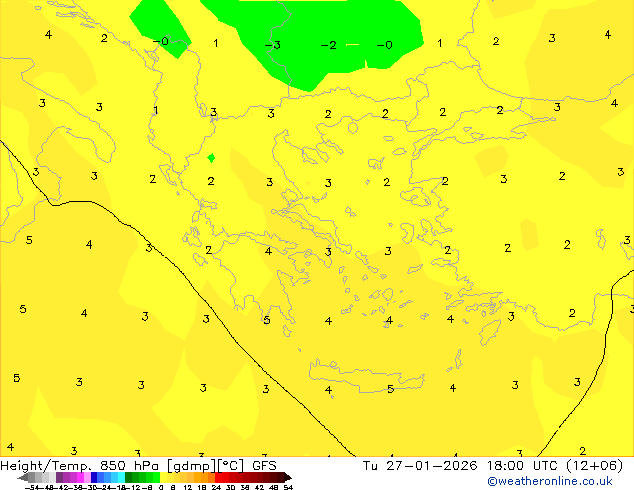Click the '-2' temperature value in green area
The image size is (634, 490).
click(x=328, y=45)
